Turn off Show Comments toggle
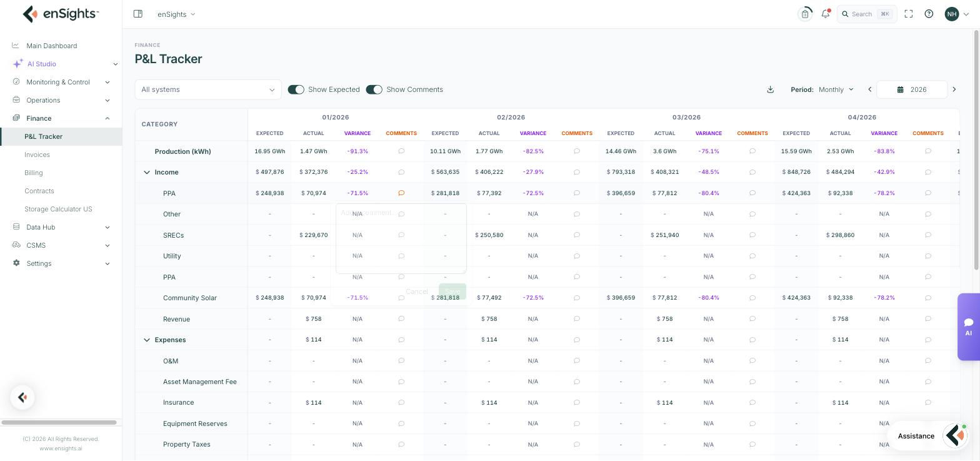Viewport: 980px width, 461px height. click(x=374, y=89)
